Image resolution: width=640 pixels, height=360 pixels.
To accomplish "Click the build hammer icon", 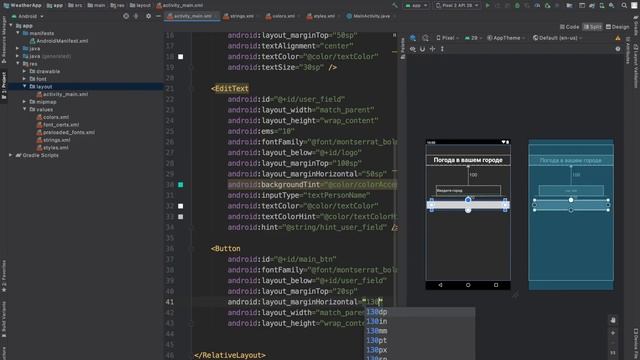I will pyautogui.click(x=395, y=5).
